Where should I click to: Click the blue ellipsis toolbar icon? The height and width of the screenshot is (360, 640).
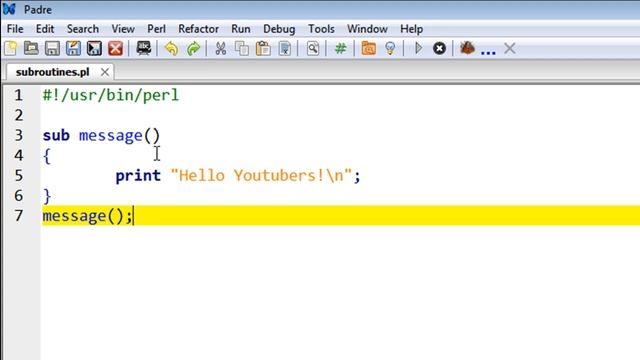point(488,52)
